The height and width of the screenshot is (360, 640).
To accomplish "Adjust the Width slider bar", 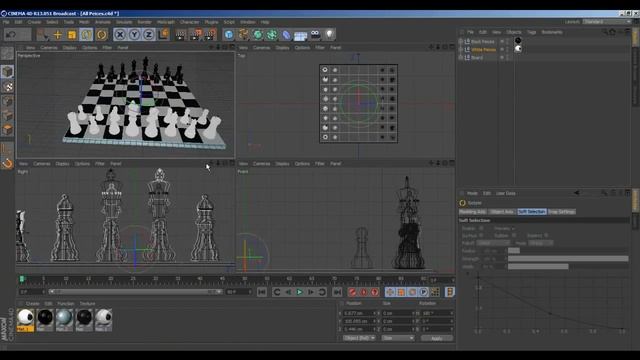I will pyautogui.click(x=568, y=267).
